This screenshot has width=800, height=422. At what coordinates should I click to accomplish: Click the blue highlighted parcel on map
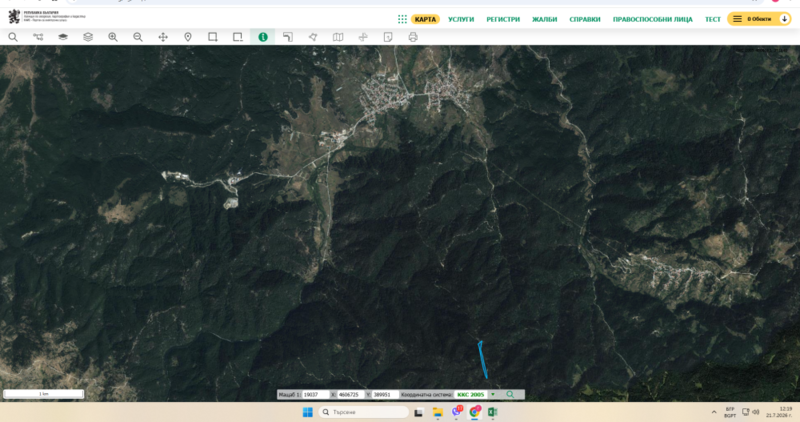pos(483,360)
